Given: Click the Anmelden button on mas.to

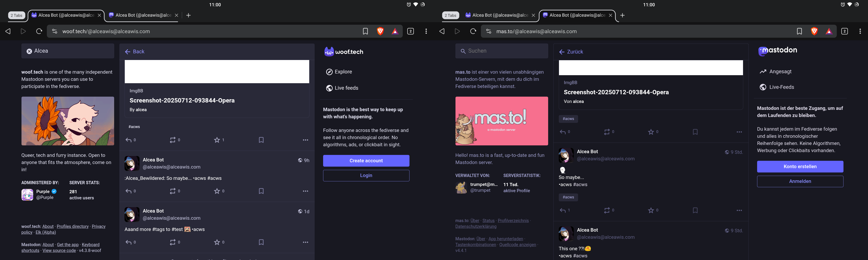Looking at the screenshot, I should 800,181.
